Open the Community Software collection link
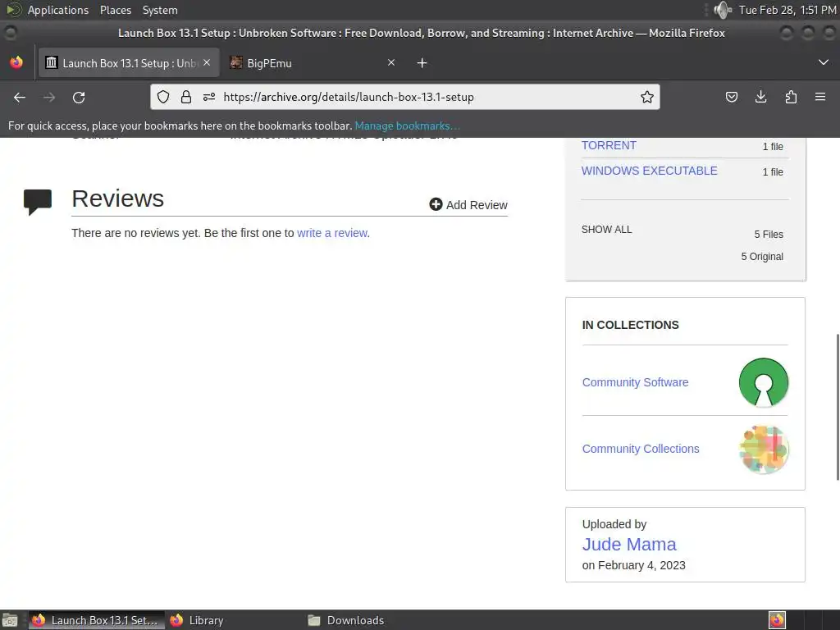Screen dimensions: 840x630 click(636, 382)
